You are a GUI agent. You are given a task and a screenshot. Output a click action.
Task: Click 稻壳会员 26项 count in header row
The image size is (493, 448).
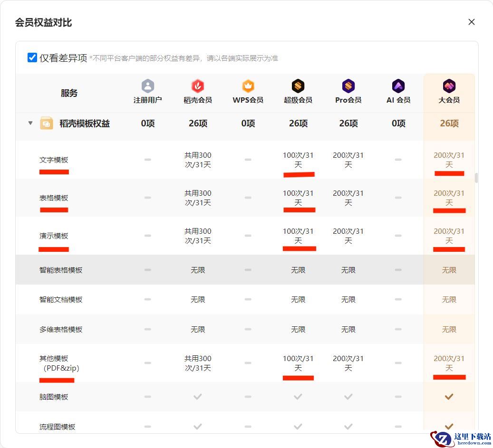tap(198, 124)
